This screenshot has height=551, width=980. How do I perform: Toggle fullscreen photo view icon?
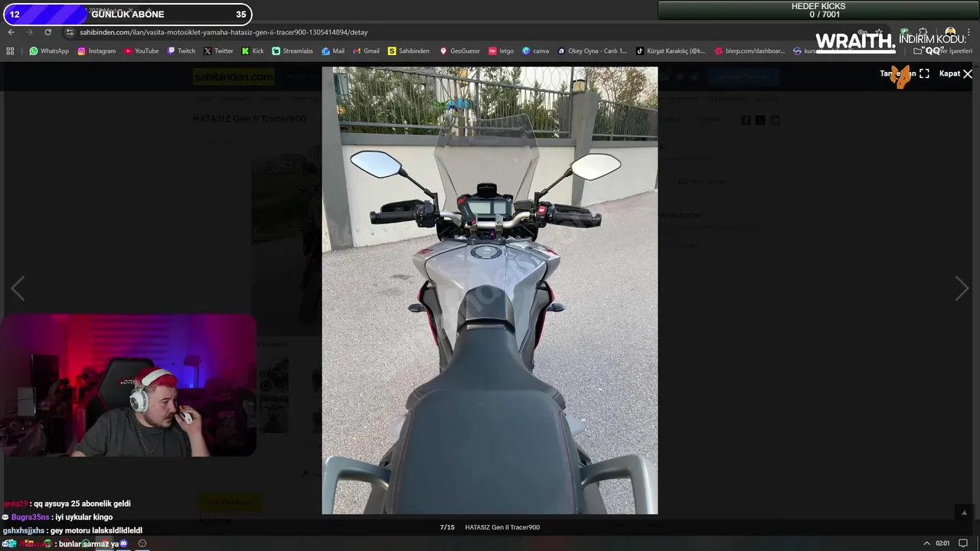924,73
